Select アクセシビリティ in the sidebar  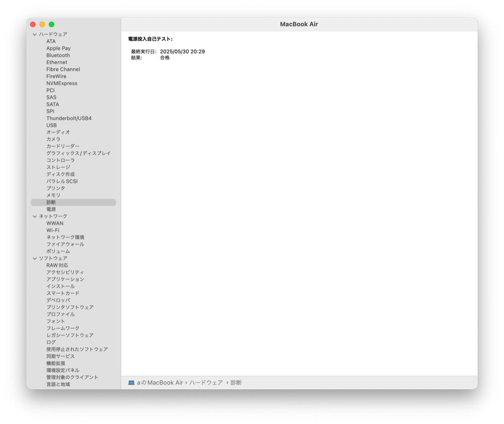pyautogui.click(x=65, y=272)
